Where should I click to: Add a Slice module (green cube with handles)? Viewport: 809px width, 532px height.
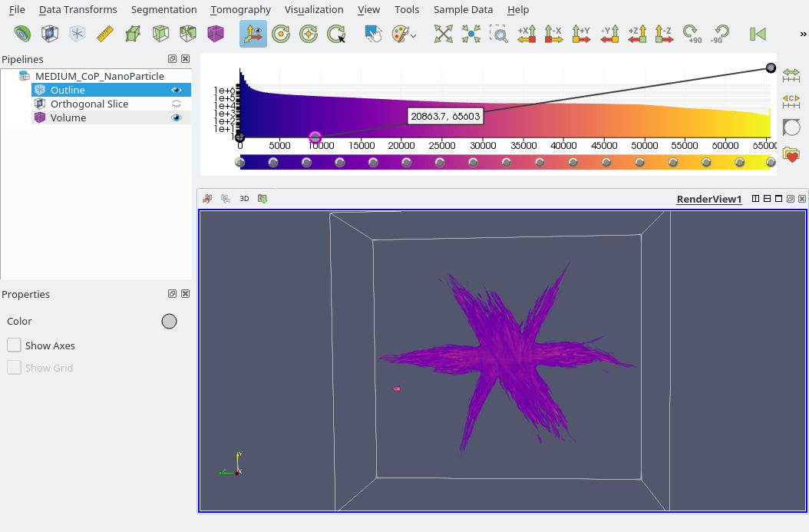click(x=133, y=34)
